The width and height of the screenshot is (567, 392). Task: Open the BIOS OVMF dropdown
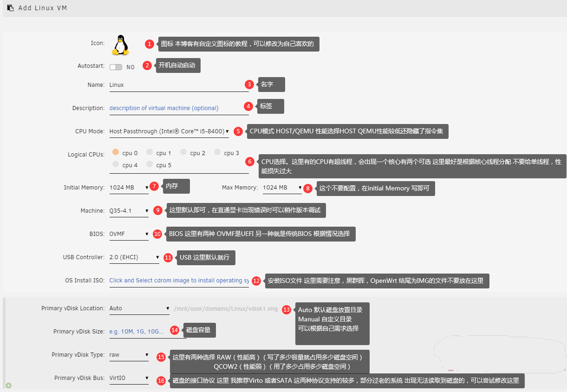[129, 234]
